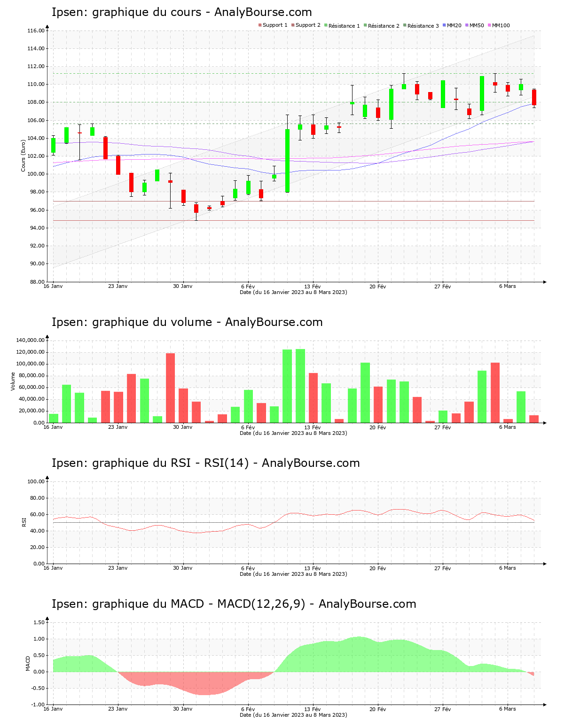Click the last red candlestick on the price chart
The image size is (564, 728).
(x=534, y=97)
